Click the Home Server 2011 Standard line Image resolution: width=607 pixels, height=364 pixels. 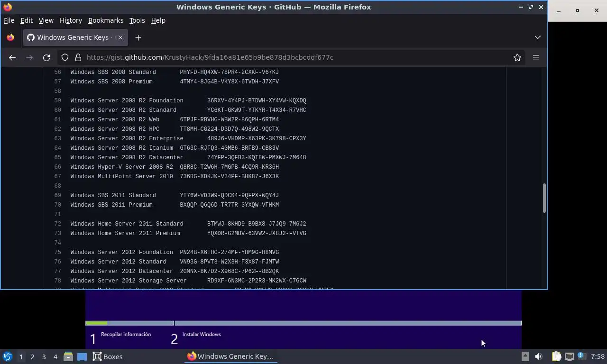click(x=188, y=224)
